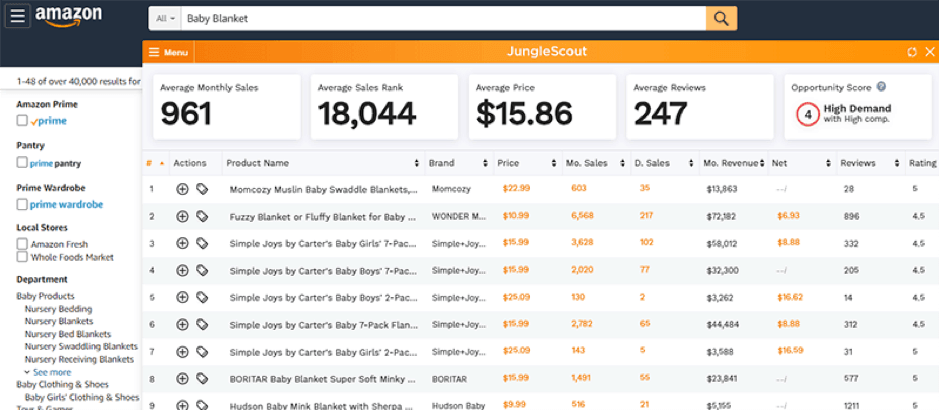This screenshot has height=410, width=939.
Task: Click the Baby Blanket search field
Action: pyautogui.click(x=443, y=19)
